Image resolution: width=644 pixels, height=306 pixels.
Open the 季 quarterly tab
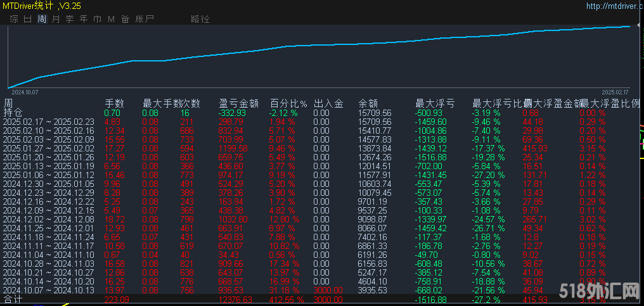[x=70, y=19]
